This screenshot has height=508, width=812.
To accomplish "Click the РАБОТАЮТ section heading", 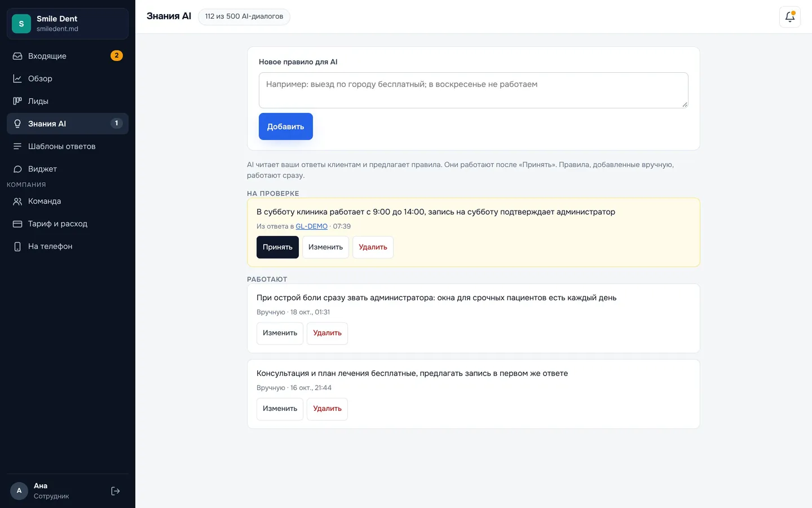I will pos(267,279).
